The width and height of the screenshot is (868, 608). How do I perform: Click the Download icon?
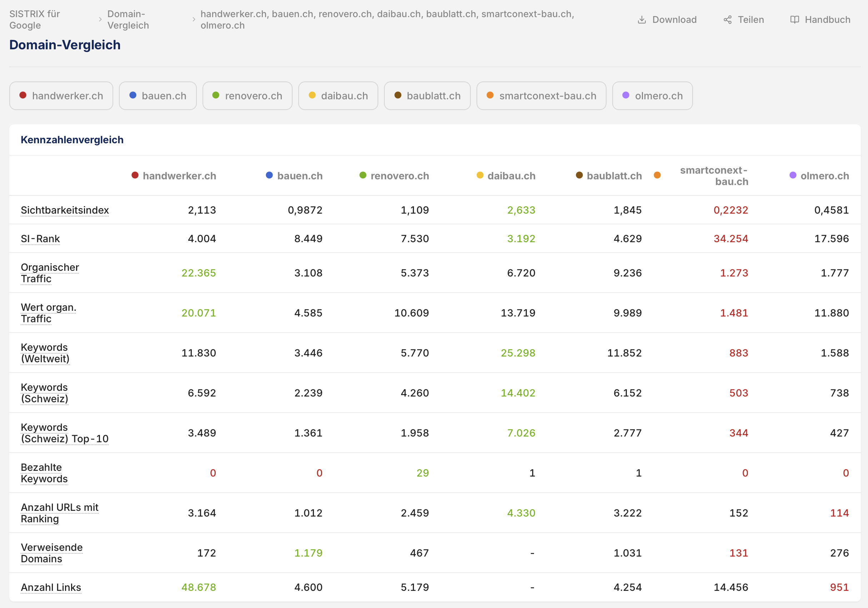(x=642, y=20)
